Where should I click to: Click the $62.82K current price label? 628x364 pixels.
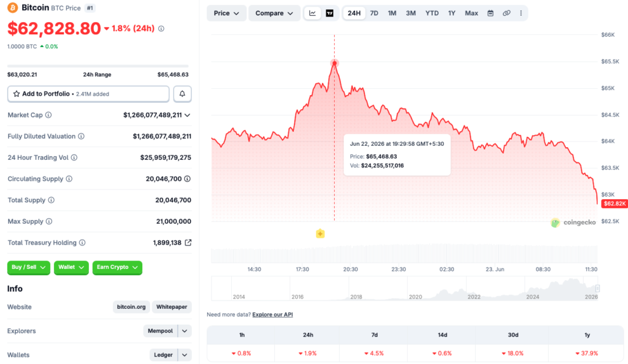tap(615, 203)
